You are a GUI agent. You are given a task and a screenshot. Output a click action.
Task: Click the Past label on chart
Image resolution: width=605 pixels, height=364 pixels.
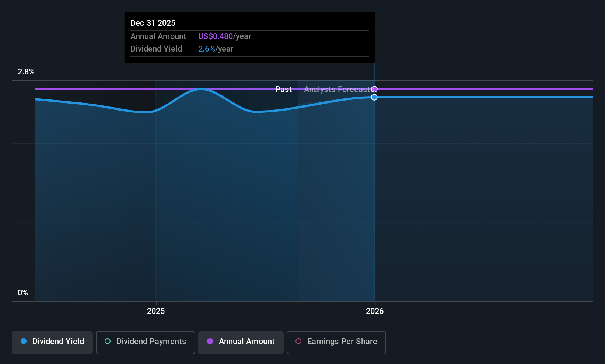284,90
